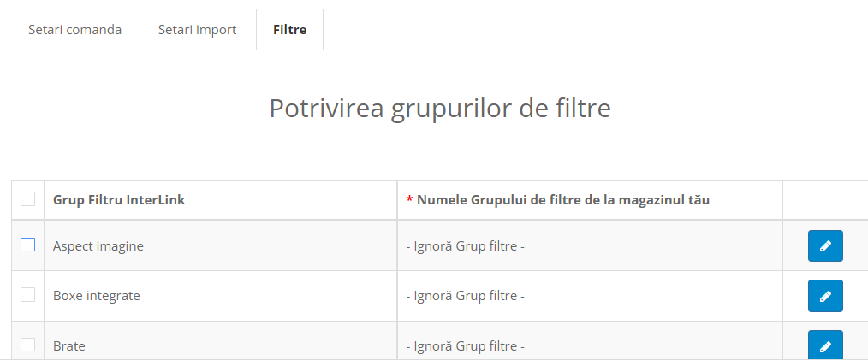Click the Potrivirea grupurilor de filtre heading
The width and height of the screenshot is (868, 360).
(x=440, y=109)
